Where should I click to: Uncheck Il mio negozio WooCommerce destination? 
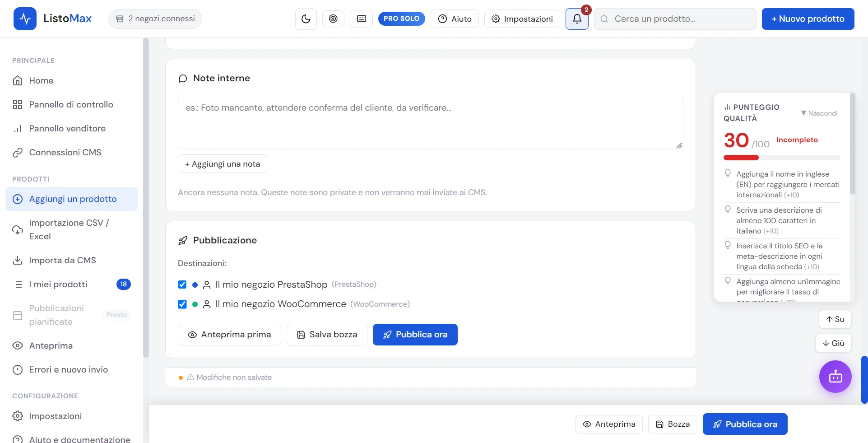[x=182, y=304]
